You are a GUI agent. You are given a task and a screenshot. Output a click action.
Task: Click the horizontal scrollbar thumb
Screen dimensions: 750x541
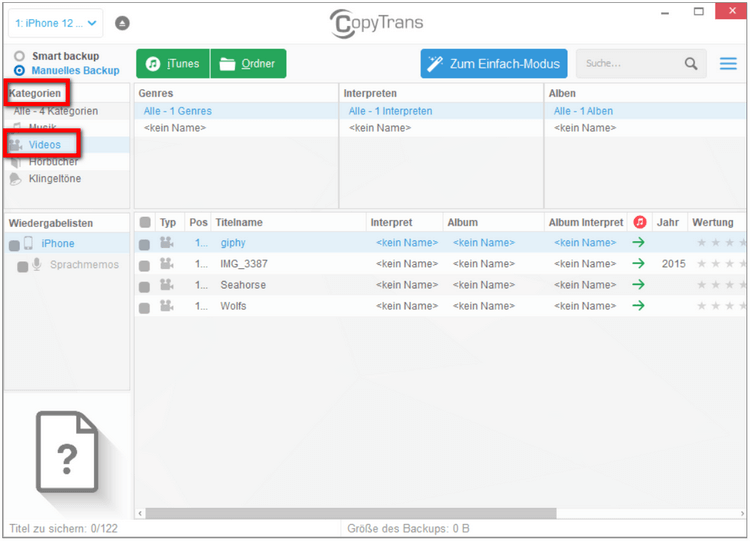point(351,513)
